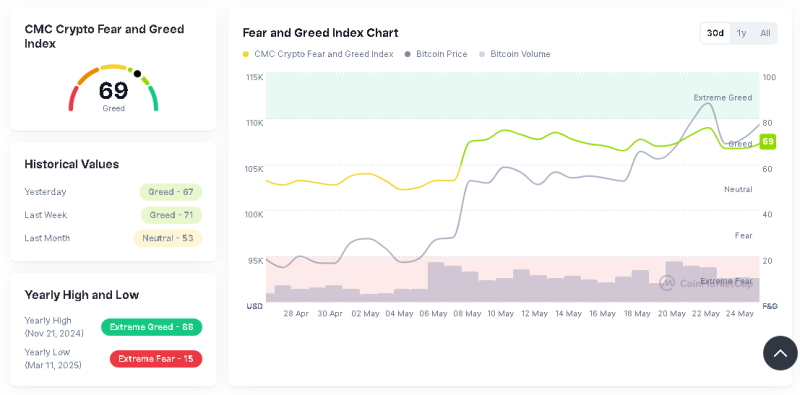Click the Bitcoin Volume legend dot
Image resolution: width=800 pixels, height=395 pixels.
tap(482, 54)
